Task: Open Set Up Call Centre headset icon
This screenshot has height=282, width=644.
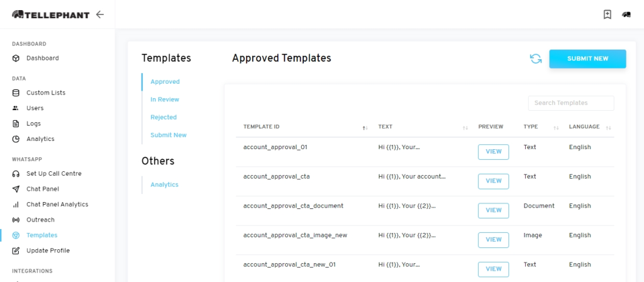Action: point(16,174)
